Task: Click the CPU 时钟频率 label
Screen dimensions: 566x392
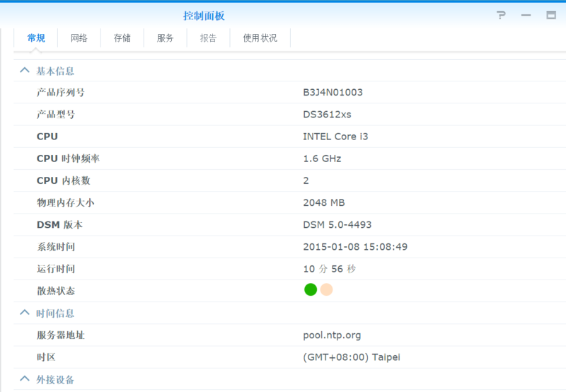Action: click(68, 158)
